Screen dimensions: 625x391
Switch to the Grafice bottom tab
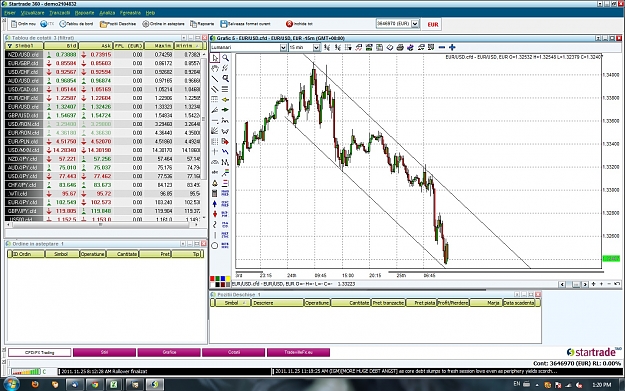click(x=169, y=352)
